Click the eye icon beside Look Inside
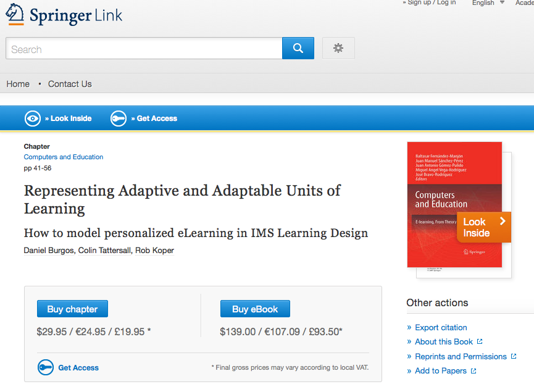This screenshot has height=392, width=534. (33, 119)
